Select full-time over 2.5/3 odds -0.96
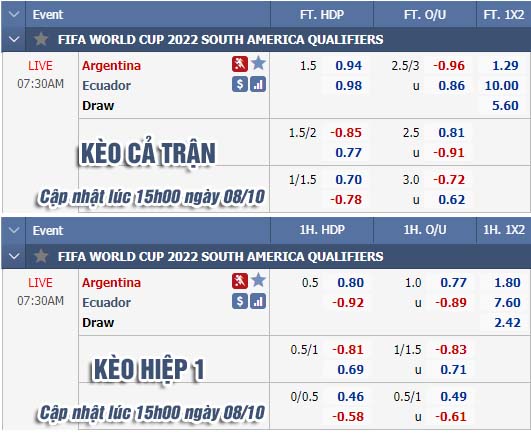This screenshot has height=433, width=531. click(x=449, y=65)
